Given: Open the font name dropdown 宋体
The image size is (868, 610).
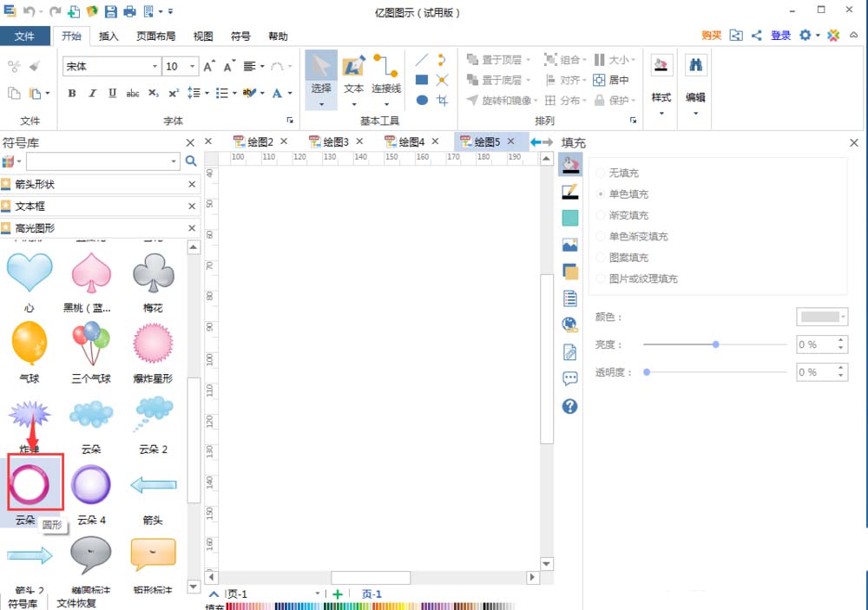Looking at the screenshot, I should 155,67.
